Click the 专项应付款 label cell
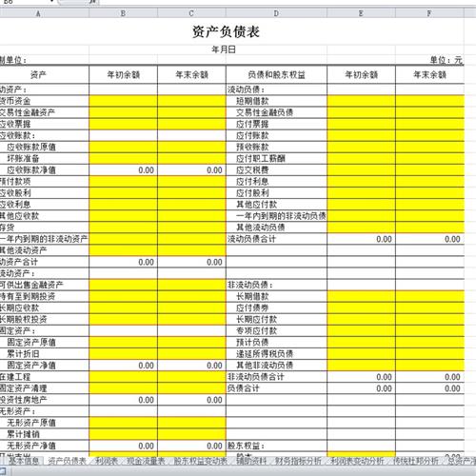 (x=276, y=330)
